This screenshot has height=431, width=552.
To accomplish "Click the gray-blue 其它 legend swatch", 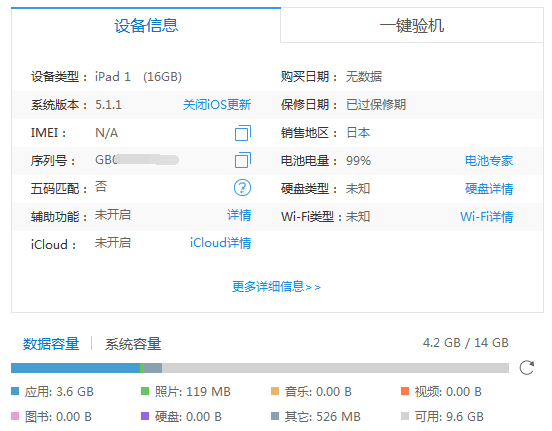I will pyautogui.click(x=275, y=416).
